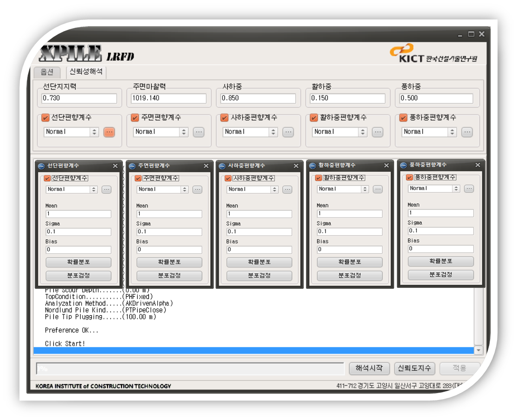Click the Sigma field in 활하중편향계수 popup
Screen dimensions: 517x420
[350, 231]
